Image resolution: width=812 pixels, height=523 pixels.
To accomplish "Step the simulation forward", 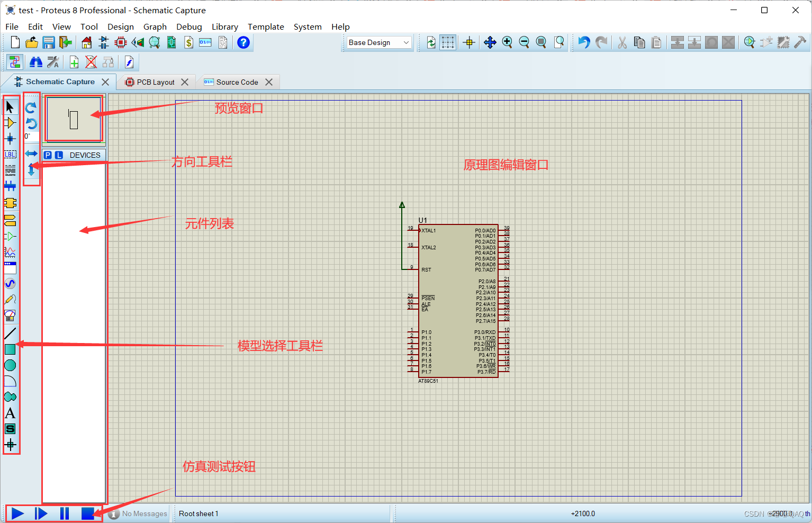I will [41, 513].
